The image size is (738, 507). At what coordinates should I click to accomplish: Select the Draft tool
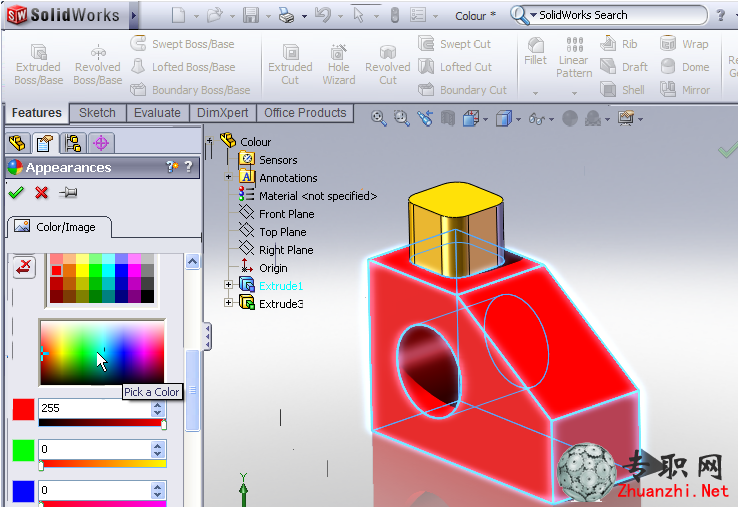[x=624, y=67]
